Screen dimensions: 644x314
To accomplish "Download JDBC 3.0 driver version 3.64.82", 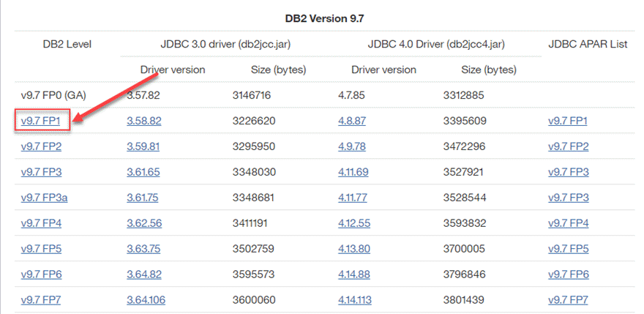I will pyautogui.click(x=144, y=274).
